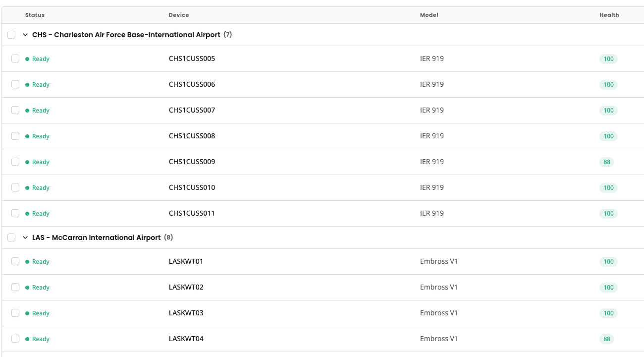Sort by the Device column header
The image size is (644, 357).
179,15
